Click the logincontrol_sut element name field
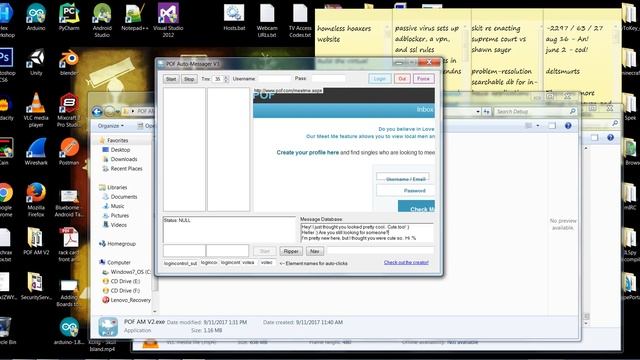The height and width of the screenshot is (360, 640). 180,263
